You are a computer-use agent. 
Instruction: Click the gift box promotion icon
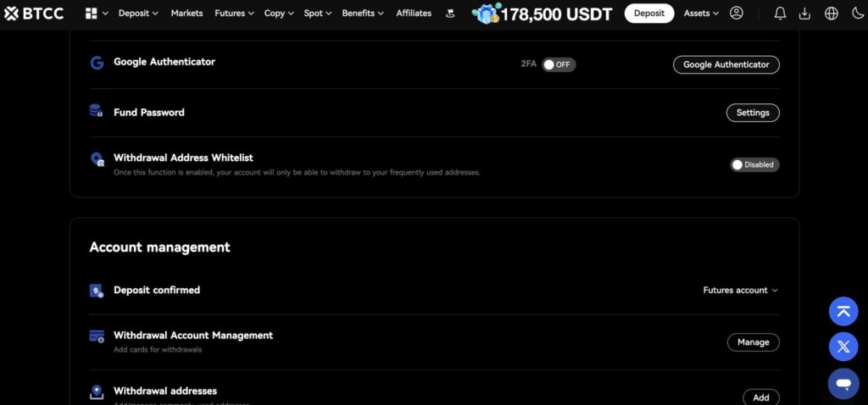[x=486, y=14]
